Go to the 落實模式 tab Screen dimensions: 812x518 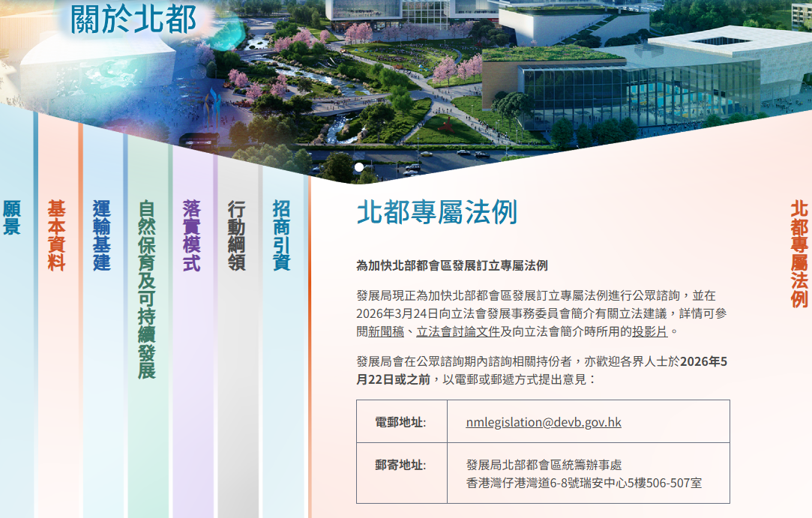[x=192, y=235]
